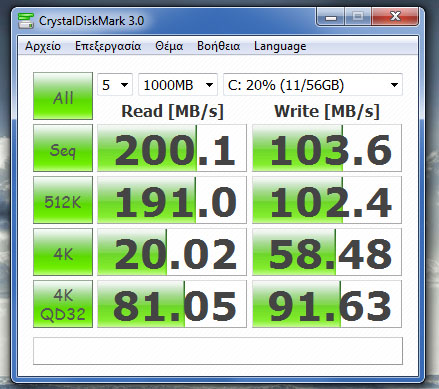
Task: Click the empty comment field at bottom
Action: pos(218,351)
